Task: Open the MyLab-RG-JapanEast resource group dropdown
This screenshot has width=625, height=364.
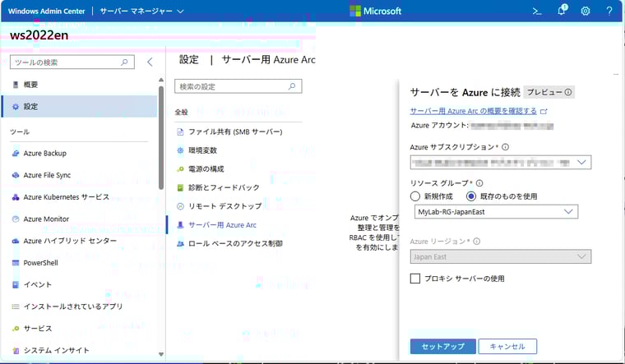Action: [x=496, y=212]
